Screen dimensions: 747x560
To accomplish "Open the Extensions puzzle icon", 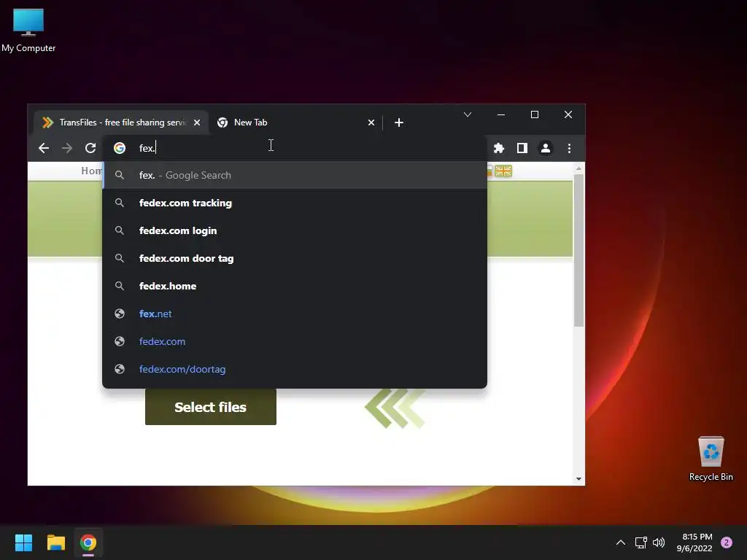I will click(x=499, y=148).
